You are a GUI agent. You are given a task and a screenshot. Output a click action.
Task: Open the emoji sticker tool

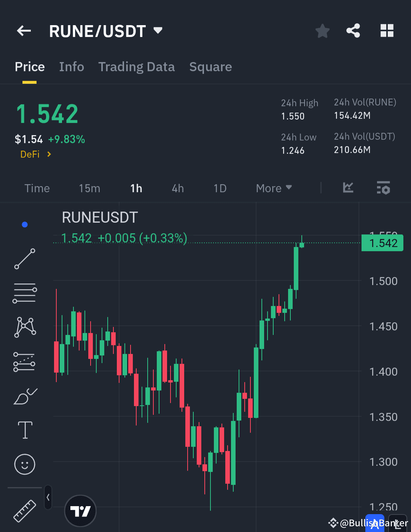pos(24,464)
